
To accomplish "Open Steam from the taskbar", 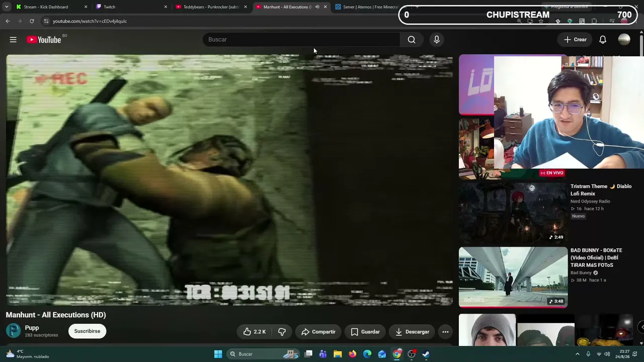I will pos(426,354).
